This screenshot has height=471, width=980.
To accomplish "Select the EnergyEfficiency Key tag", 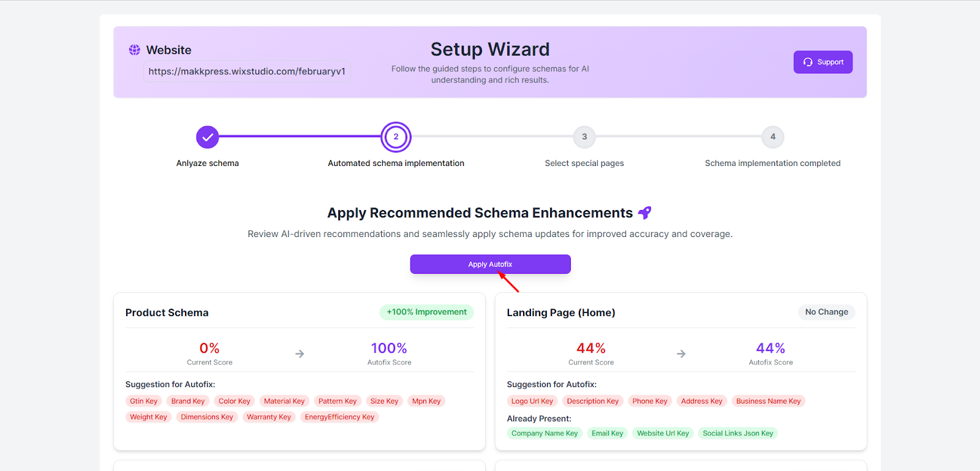I will coord(339,417).
